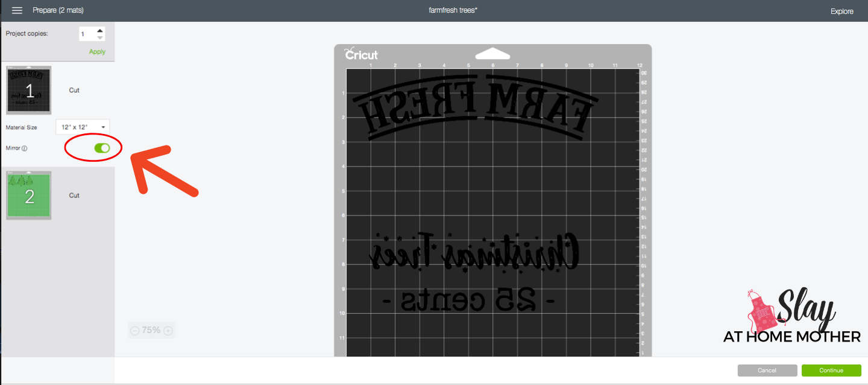The image size is (868, 385).
Task: Zoom in with the plus icon
Action: point(168,331)
